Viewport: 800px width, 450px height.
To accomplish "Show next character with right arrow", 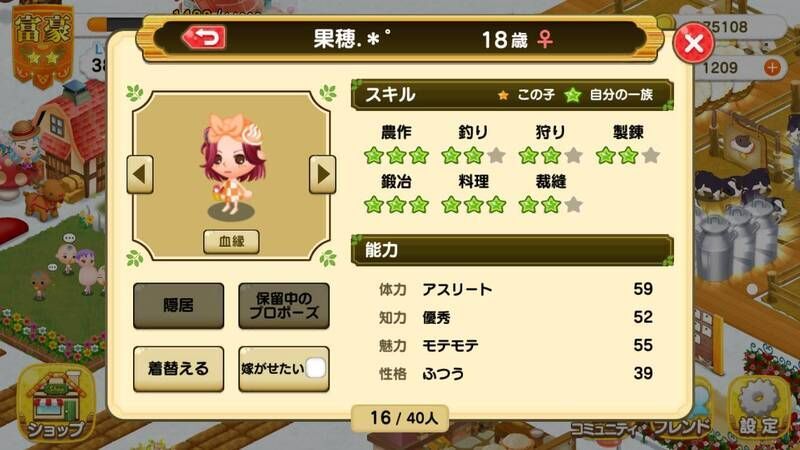I will (322, 174).
